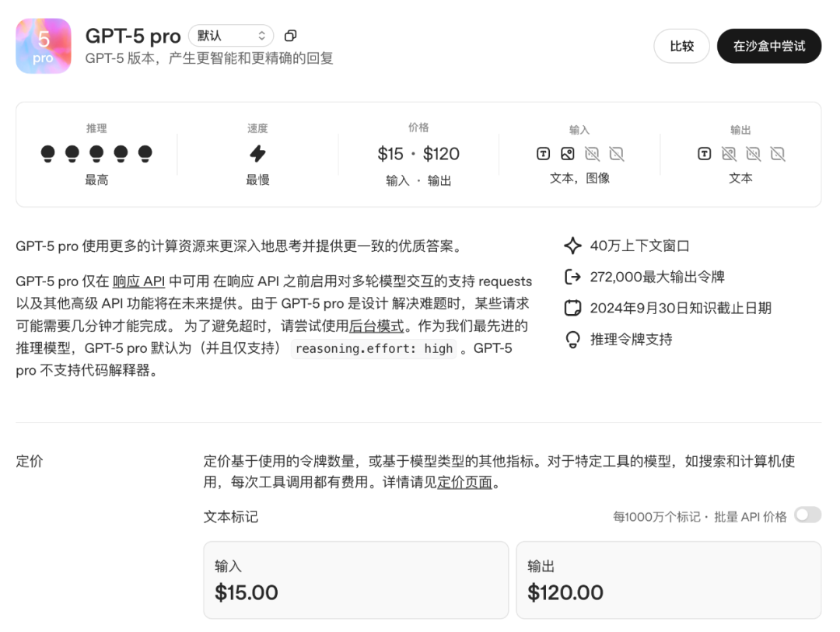Viewport: 840px width, 632px height.
Task: Click the text output modality icon
Action: click(705, 154)
